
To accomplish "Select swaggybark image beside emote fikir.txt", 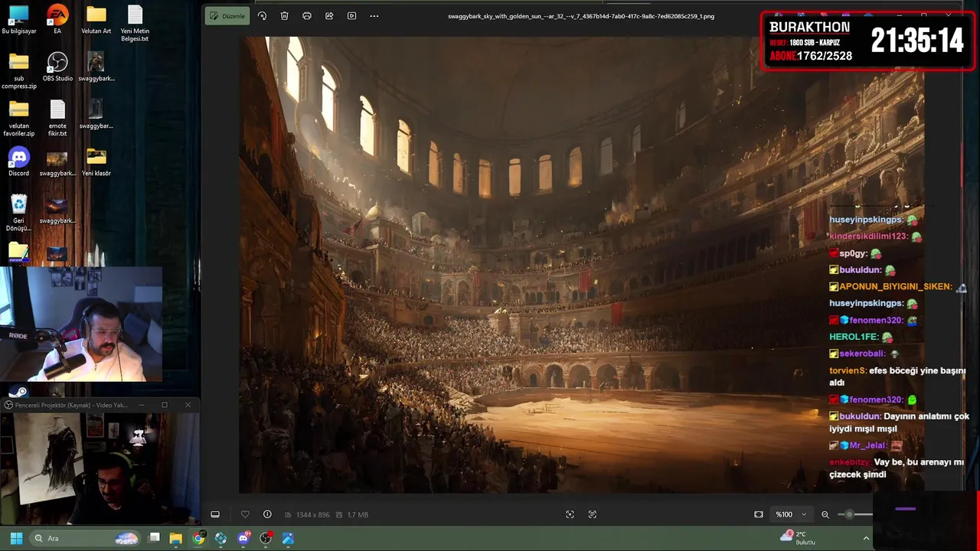I will [x=96, y=115].
